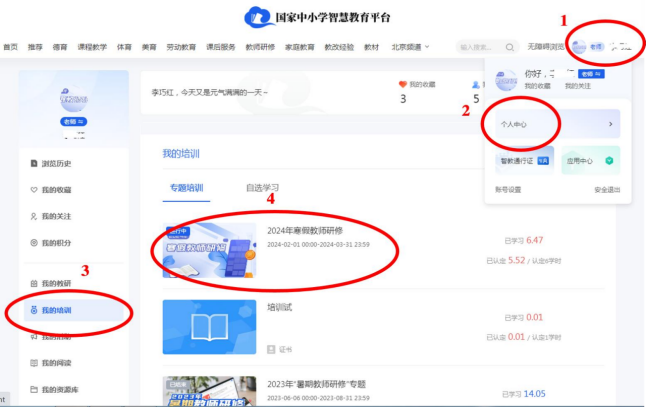Viewport: 647px width, 408px height.
Task: Open the 2023年"暑期教师研修"专题 title
Action: (x=316, y=384)
